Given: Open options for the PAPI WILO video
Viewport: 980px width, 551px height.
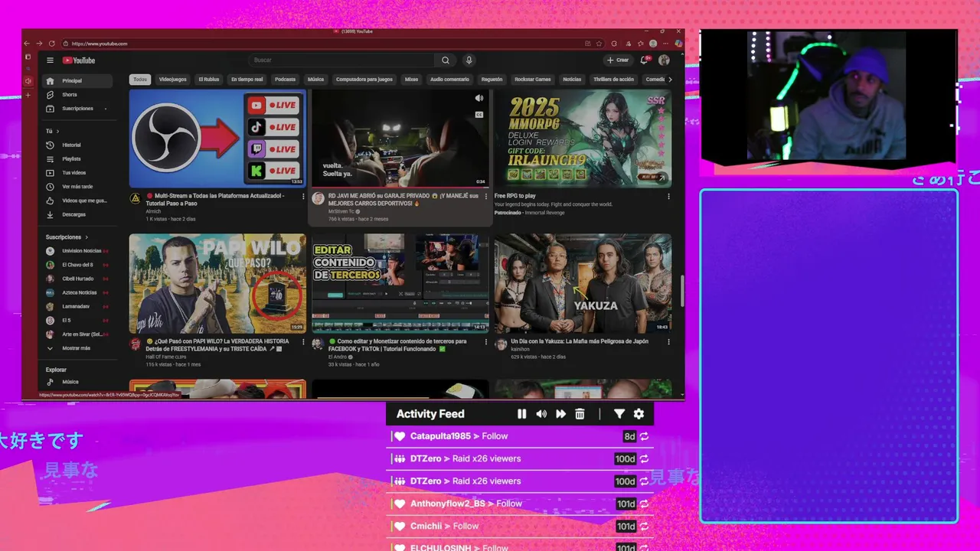Looking at the screenshot, I should [x=303, y=342].
